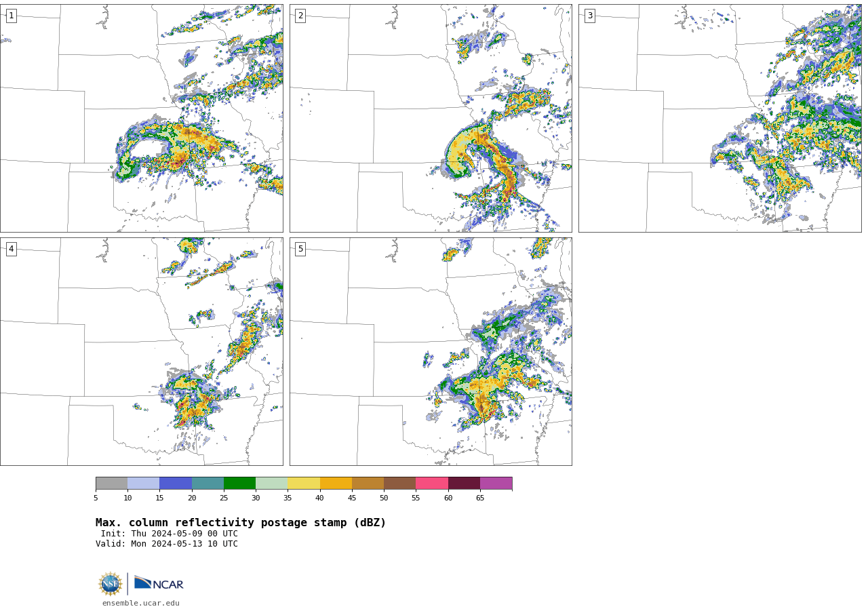Click the panel number label '1'
Viewport: 868px width, 611px height.
point(11,16)
